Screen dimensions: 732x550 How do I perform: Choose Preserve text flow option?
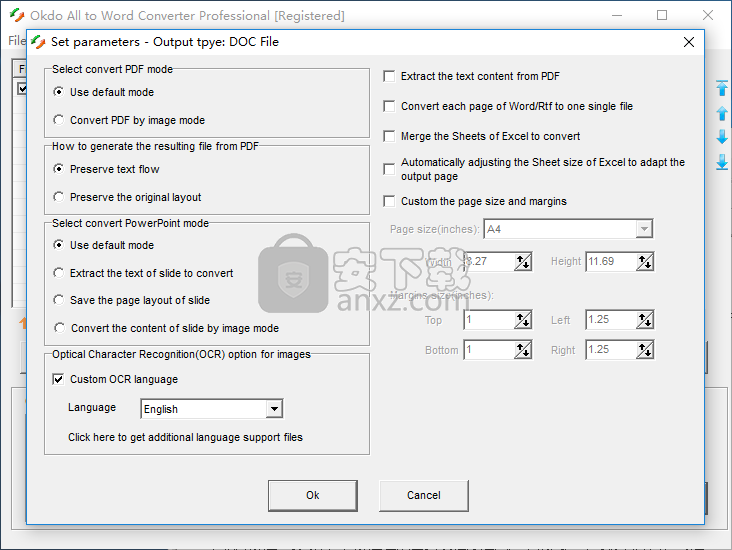click(x=58, y=169)
